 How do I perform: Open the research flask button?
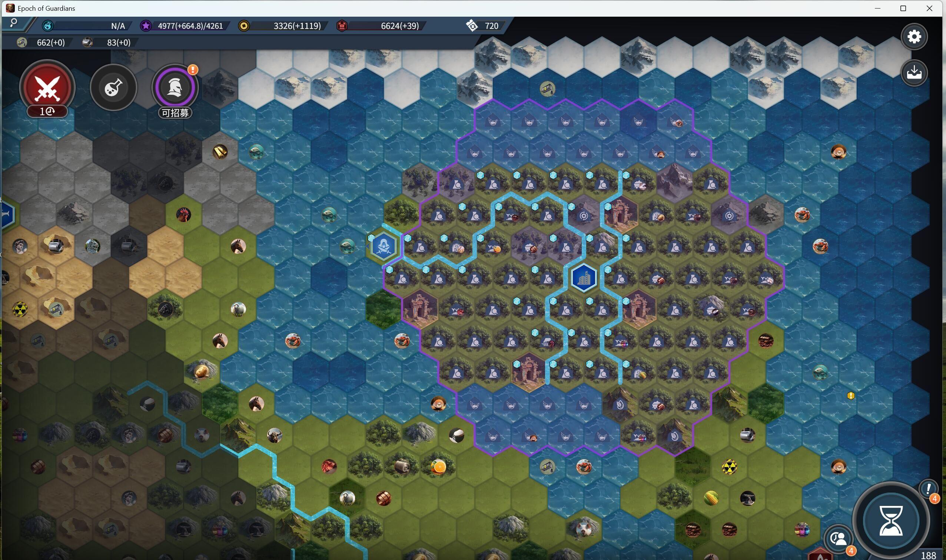pyautogui.click(x=113, y=87)
